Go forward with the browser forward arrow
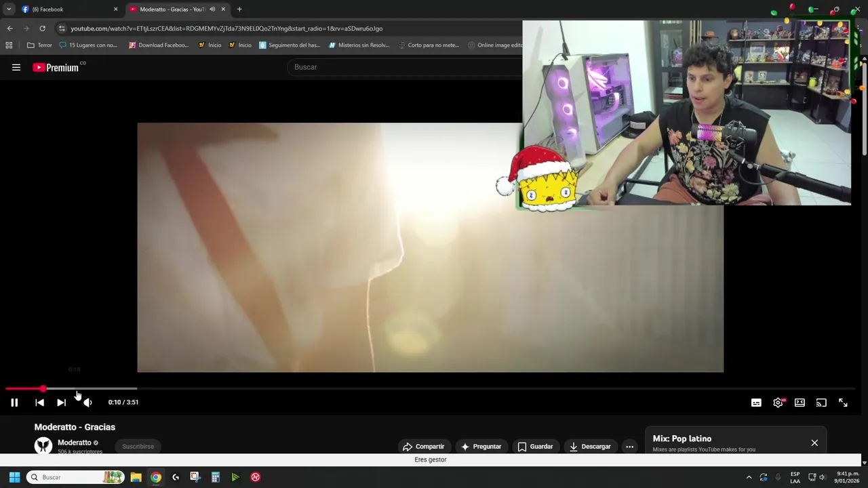 point(26,28)
